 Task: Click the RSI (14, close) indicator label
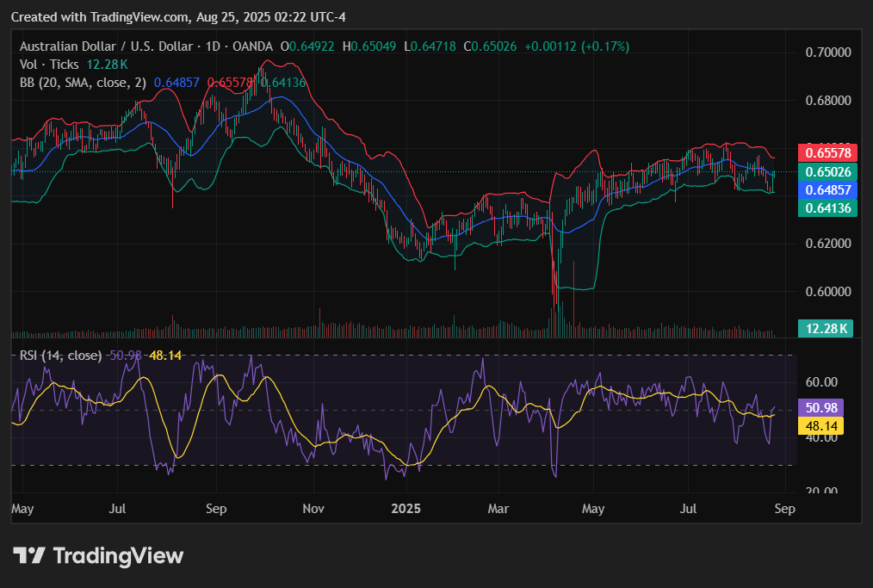[x=60, y=356]
